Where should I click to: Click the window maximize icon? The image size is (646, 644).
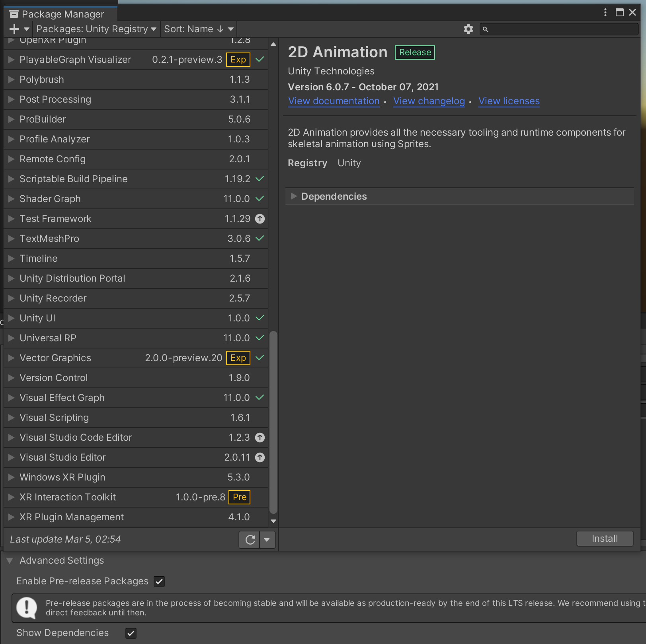coord(620,12)
